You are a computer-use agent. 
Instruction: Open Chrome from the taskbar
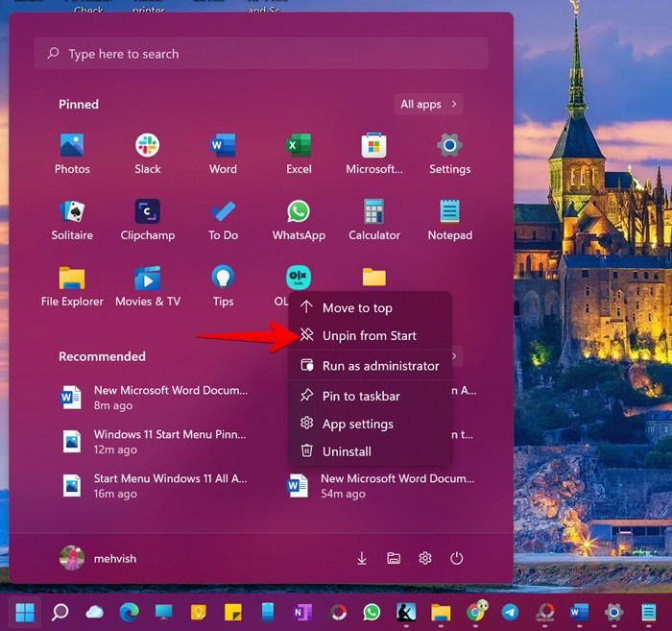click(x=476, y=611)
